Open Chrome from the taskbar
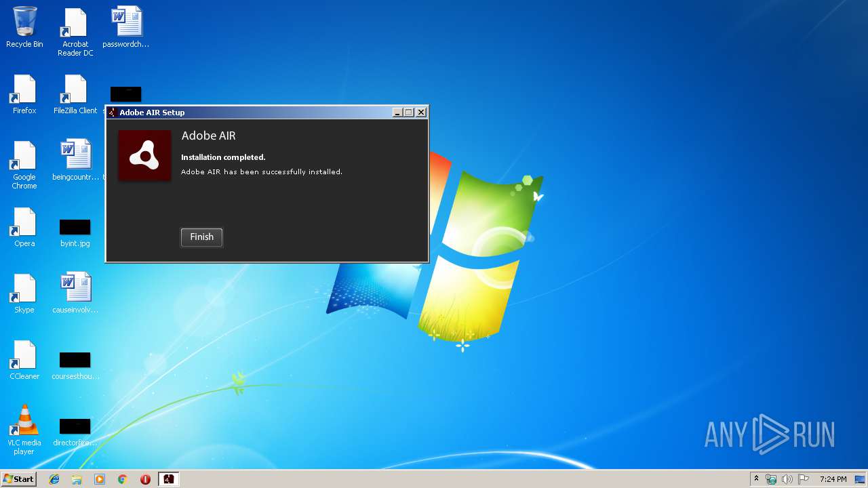868x488 pixels. click(122, 479)
